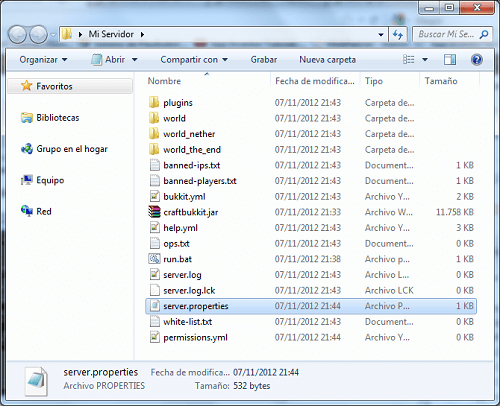Select the plugins folder icon
This screenshot has height=406, width=500.
[154, 102]
